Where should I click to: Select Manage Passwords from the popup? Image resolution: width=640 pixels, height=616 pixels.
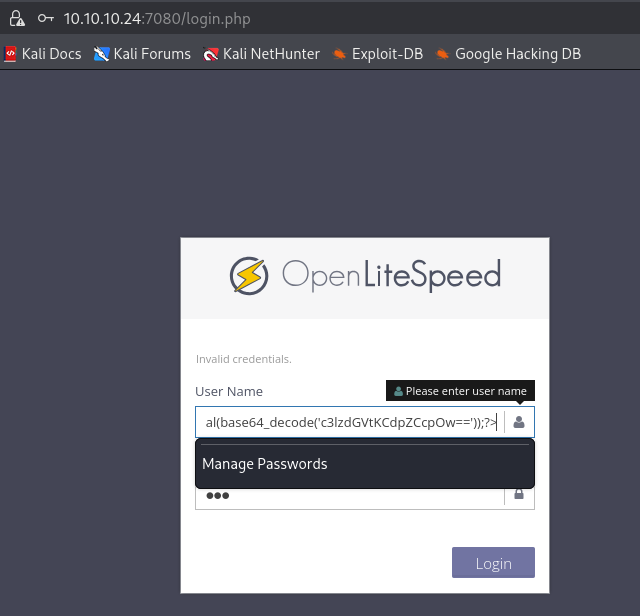pyautogui.click(x=265, y=463)
